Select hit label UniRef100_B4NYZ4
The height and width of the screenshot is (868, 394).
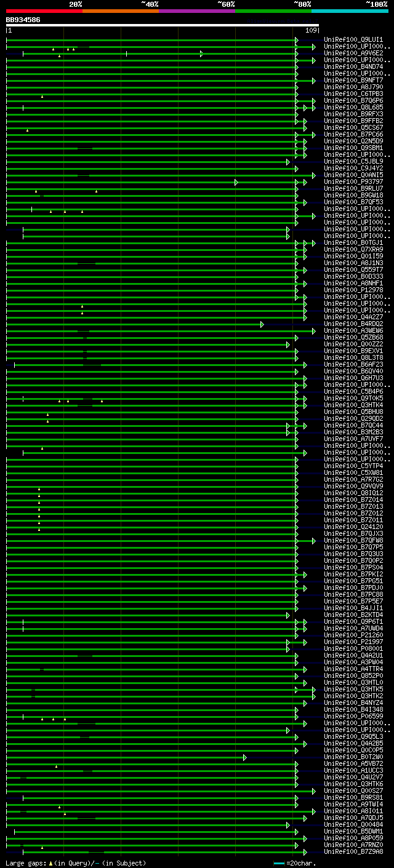[x=353, y=703]
